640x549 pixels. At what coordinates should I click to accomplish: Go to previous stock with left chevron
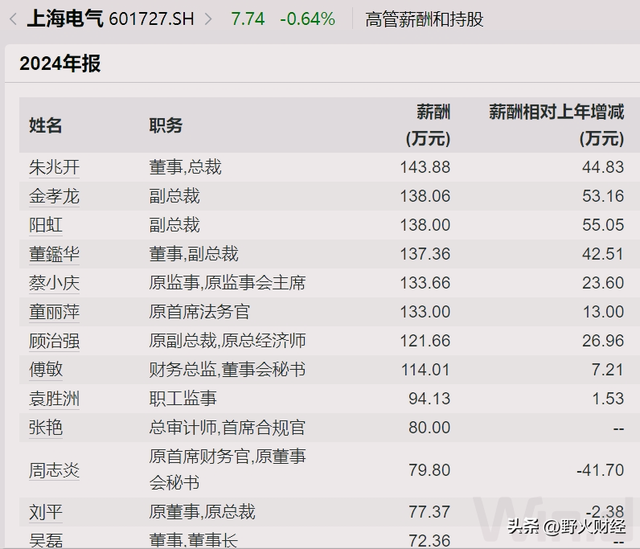13,19
